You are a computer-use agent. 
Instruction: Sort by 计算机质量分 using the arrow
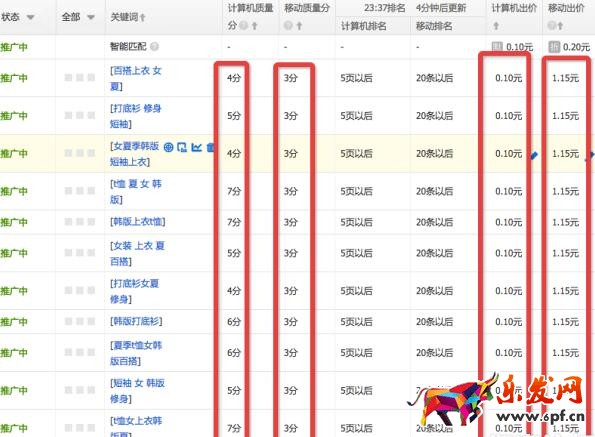coord(255,26)
